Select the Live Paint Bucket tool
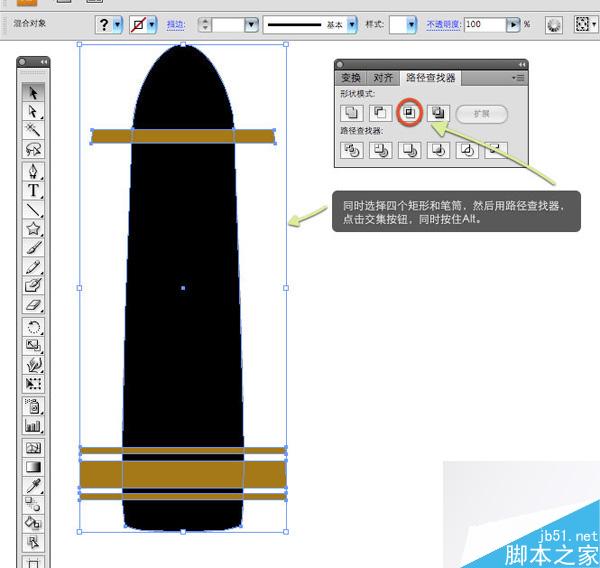 33,523
